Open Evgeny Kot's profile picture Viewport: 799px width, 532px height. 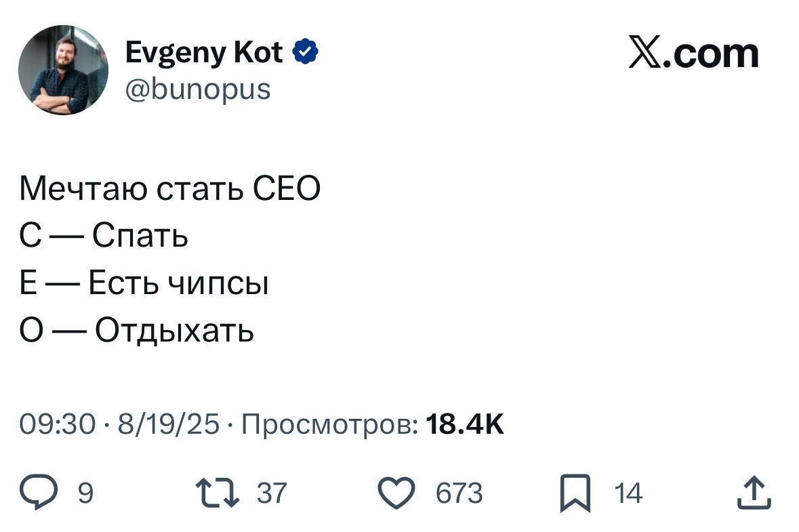[x=63, y=70]
